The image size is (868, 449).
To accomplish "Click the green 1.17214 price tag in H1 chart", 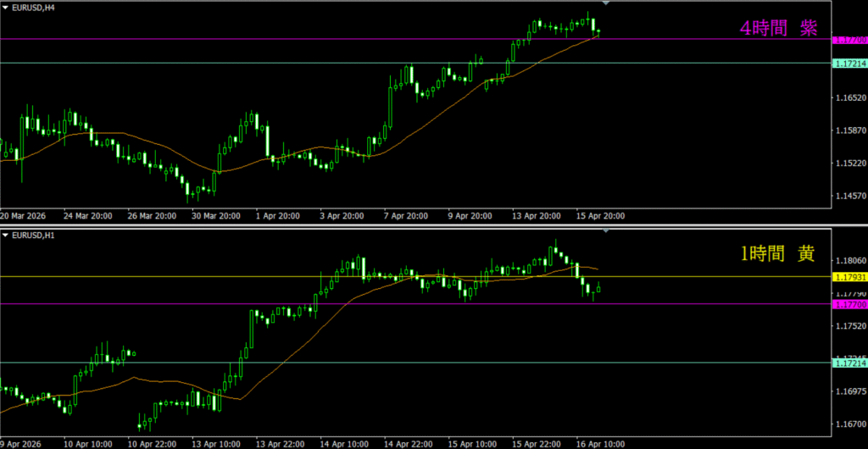I will [x=849, y=363].
